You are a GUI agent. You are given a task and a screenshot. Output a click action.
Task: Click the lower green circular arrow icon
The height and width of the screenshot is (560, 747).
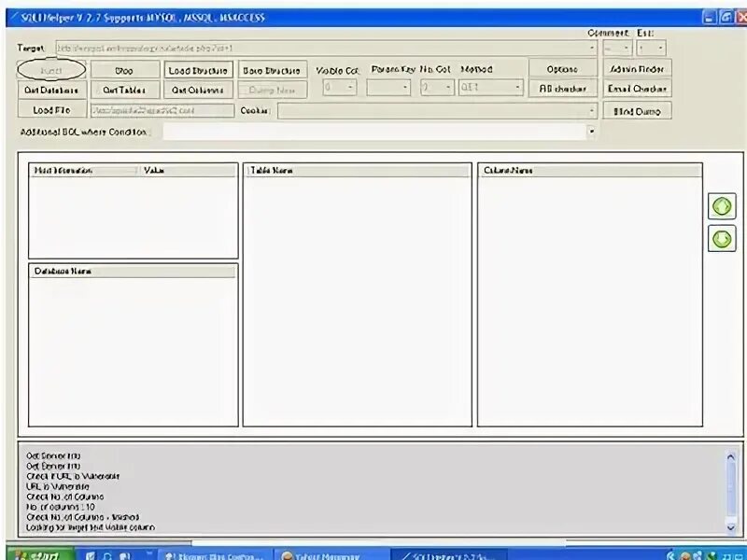coord(722,239)
